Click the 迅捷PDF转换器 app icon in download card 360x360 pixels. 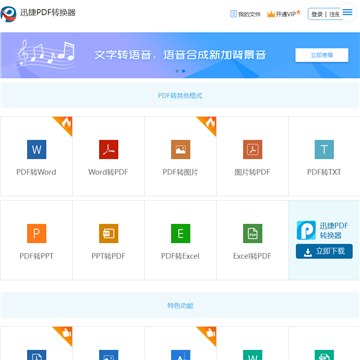coord(306,230)
